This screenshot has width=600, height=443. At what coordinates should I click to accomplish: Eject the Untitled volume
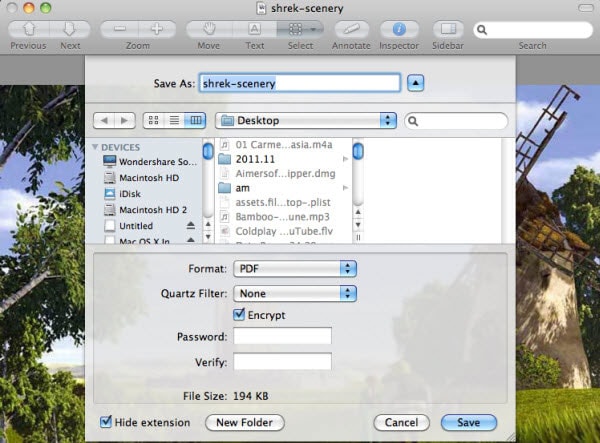click(x=191, y=226)
